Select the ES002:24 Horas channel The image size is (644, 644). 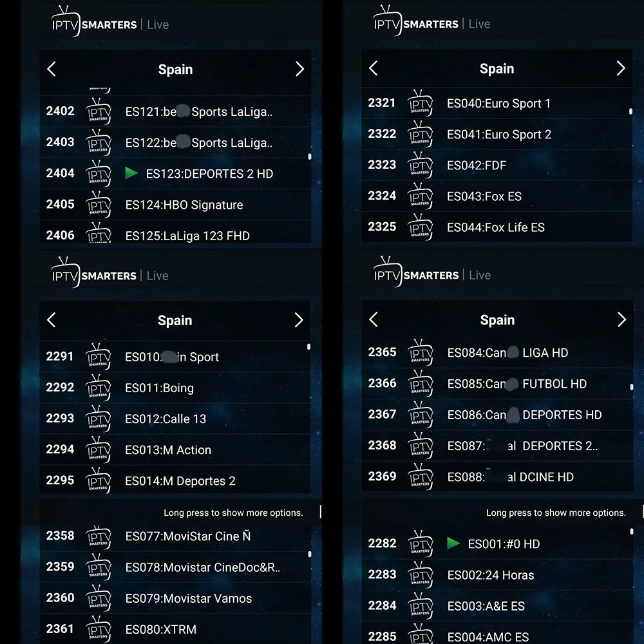coord(491,575)
